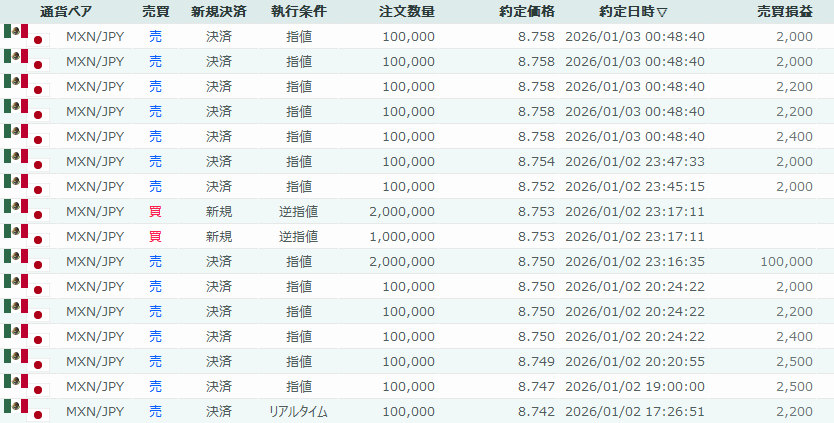The width and height of the screenshot is (834, 423).
Task: Select the 約定価格 column header
Action: click(x=527, y=12)
